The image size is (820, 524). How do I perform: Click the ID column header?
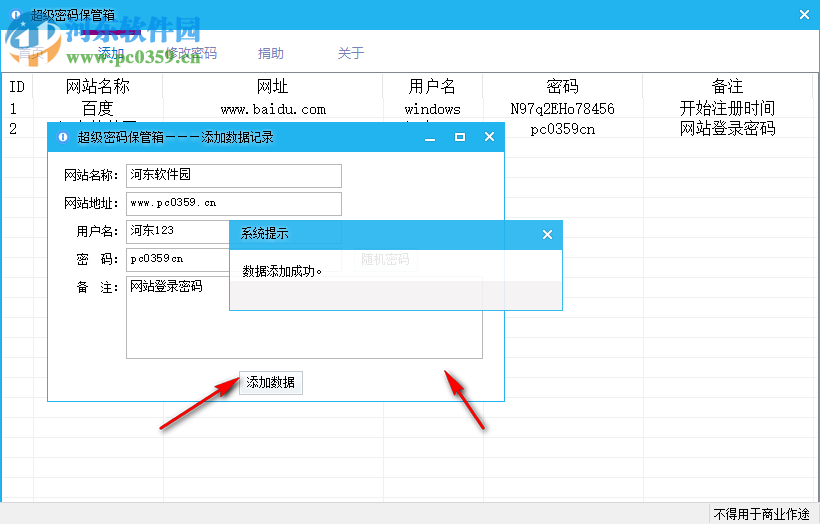tap(17, 86)
